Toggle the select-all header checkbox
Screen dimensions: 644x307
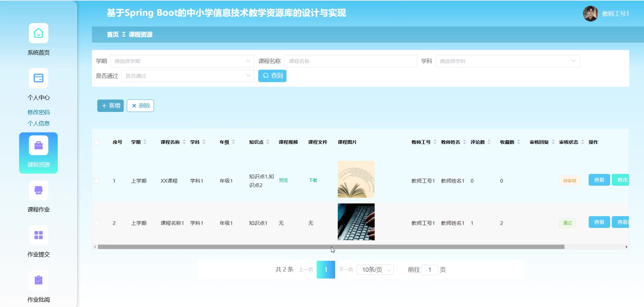tap(97, 142)
